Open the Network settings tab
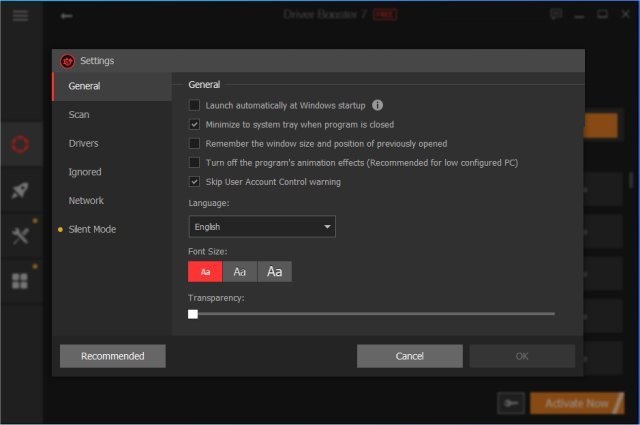 point(112,200)
